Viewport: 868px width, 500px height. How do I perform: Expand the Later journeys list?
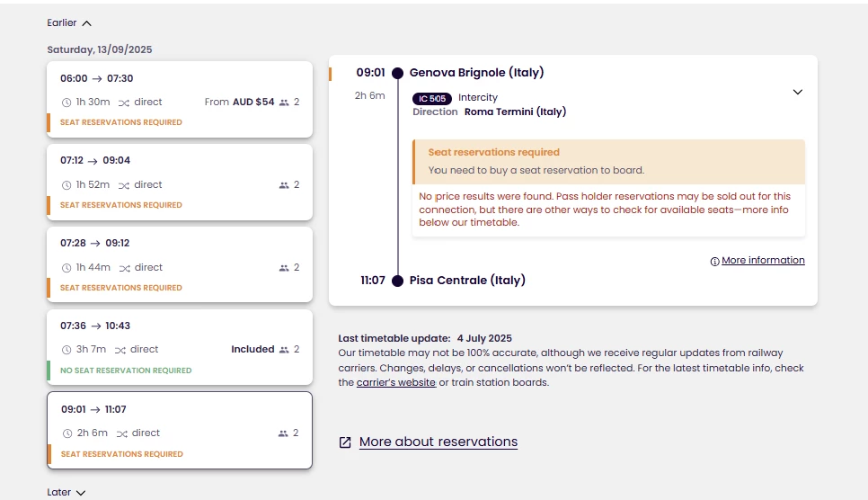click(66, 492)
